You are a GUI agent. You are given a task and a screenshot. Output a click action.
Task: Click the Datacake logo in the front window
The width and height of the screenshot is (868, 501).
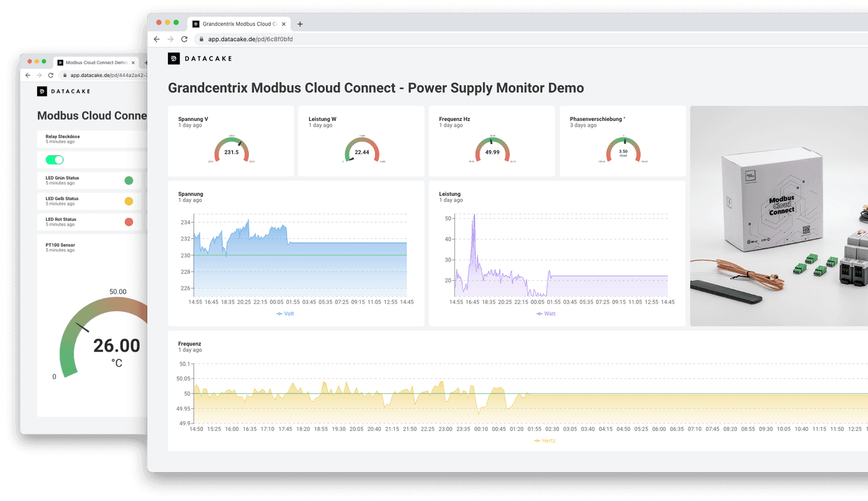click(x=200, y=58)
